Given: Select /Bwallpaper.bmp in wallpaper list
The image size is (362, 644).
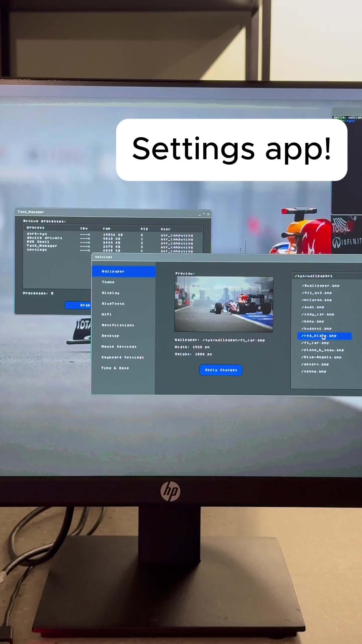Looking at the screenshot, I should coord(321,286).
